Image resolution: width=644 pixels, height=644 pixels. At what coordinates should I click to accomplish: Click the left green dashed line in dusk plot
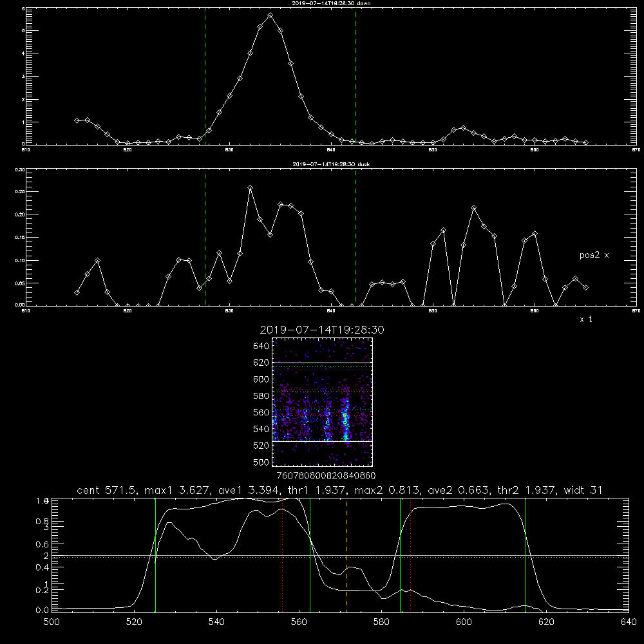click(x=205, y=237)
